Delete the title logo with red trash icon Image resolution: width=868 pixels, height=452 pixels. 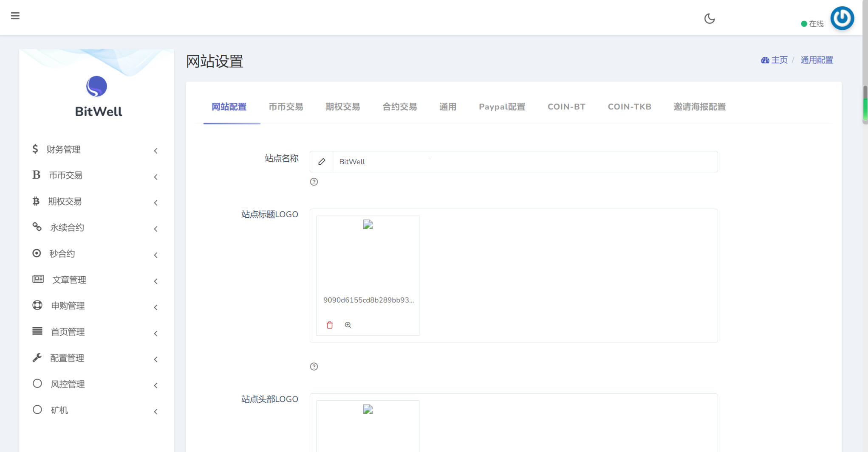pos(329,325)
